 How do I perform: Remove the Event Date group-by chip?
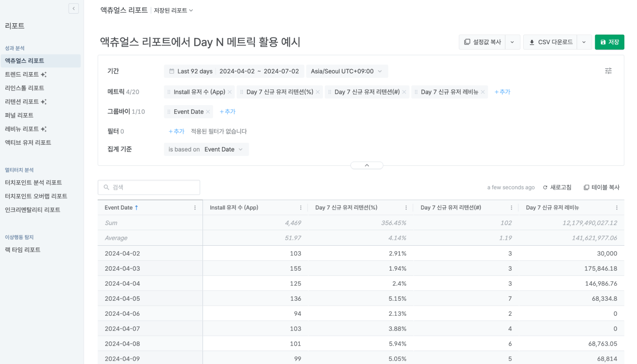(x=208, y=111)
